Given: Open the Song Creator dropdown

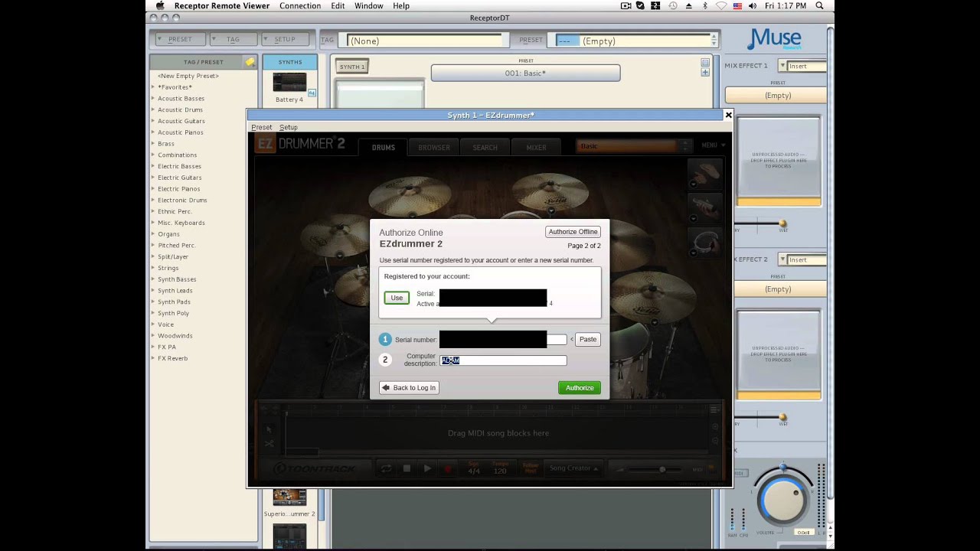Looking at the screenshot, I should tap(573, 468).
